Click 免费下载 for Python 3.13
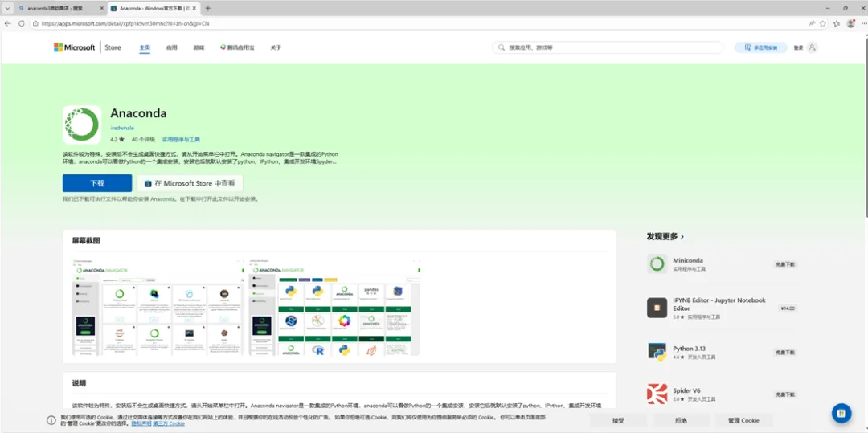This screenshot has height=433, width=868. coord(785,352)
